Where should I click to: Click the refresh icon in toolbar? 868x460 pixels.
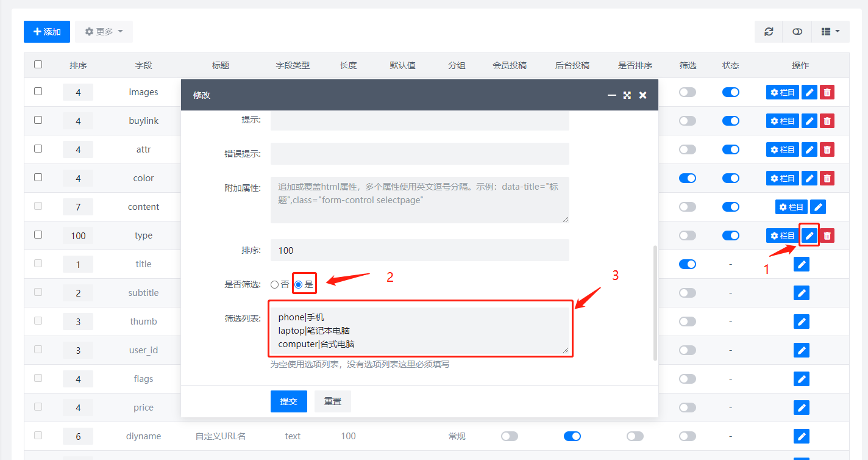click(x=769, y=32)
